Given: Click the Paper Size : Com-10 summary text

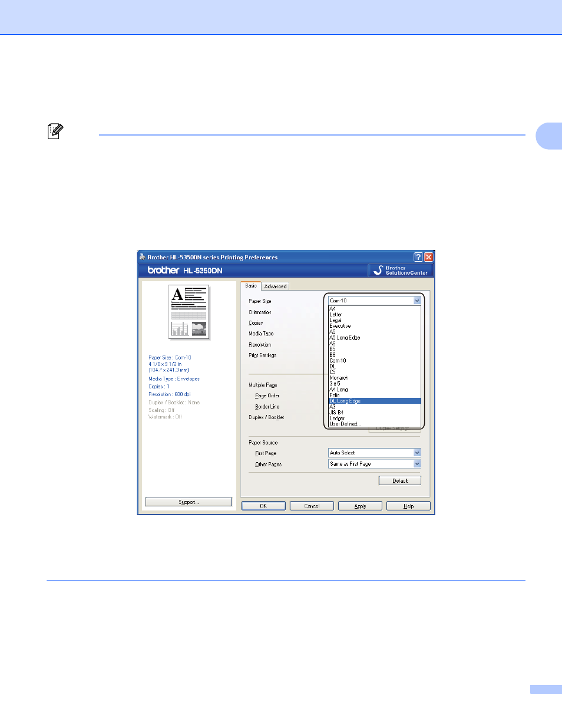Looking at the screenshot, I should 170,358.
